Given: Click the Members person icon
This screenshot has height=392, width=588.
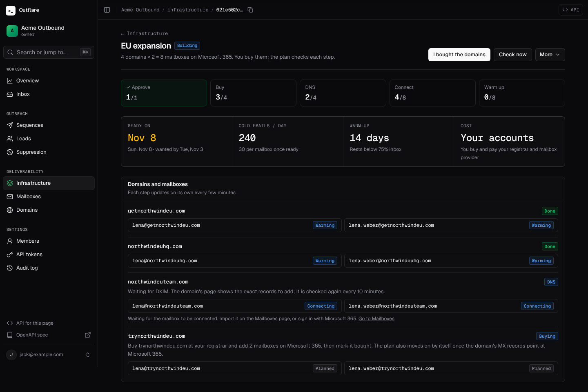Looking at the screenshot, I should pos(10,241).
